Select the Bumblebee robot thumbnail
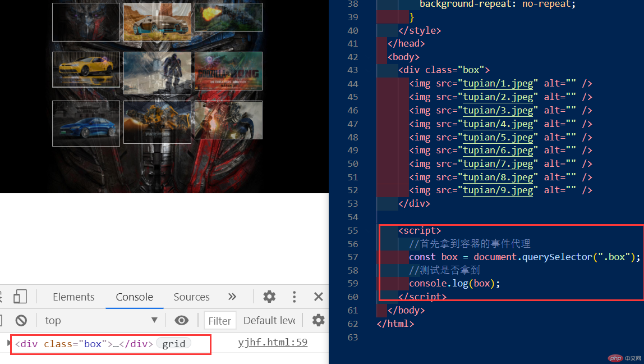The image size is (644, 364). (157, 122)
